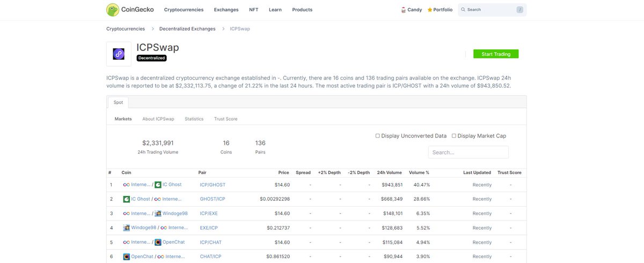The image size is (644, 263).
Task: Click OpenChat icon in row 5
Action: click(x=158, y=242)
